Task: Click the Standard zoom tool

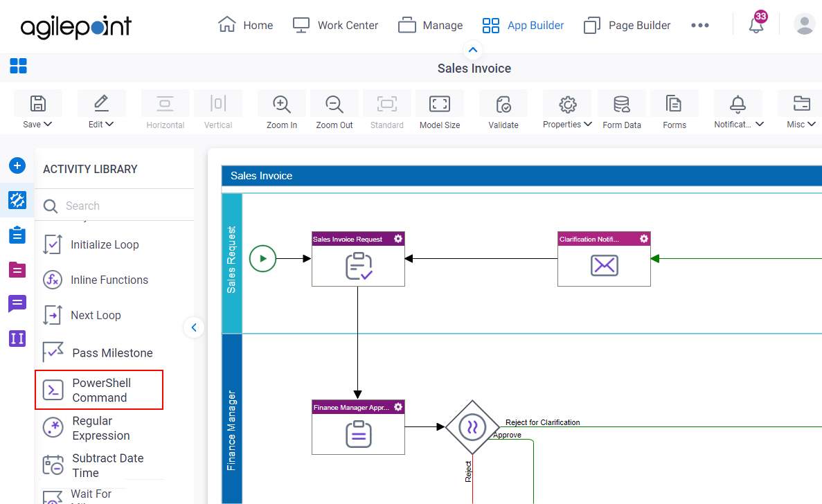Action: pyautogui.click(x=387, y=109)
